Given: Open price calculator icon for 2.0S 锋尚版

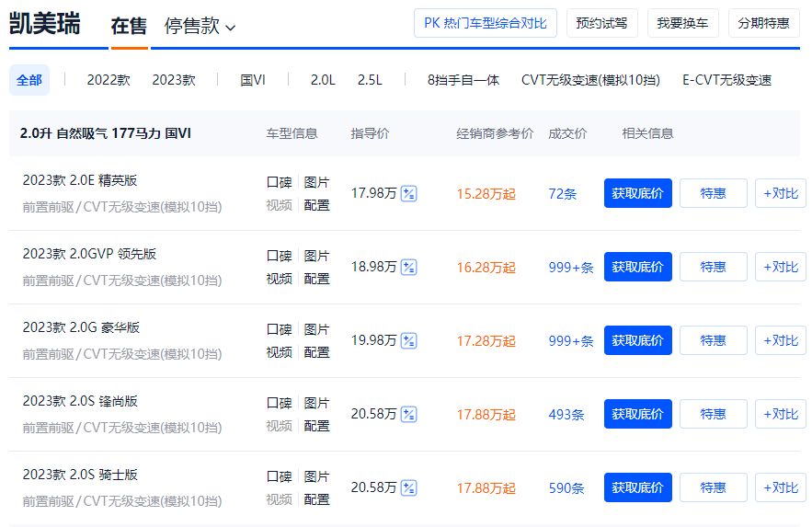Looking at the screenshot, I should click(408, 414).
